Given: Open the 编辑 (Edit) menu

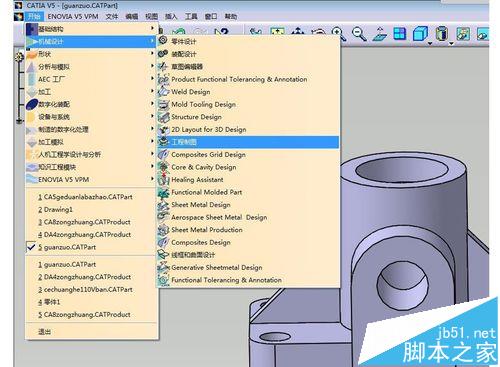Looking at the screenshot, I should click(x=132, y=16).
